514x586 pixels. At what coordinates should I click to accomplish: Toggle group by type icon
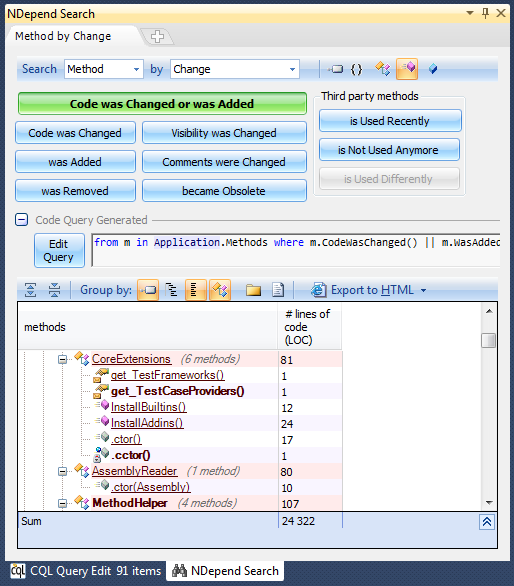(x=220, y=290)
